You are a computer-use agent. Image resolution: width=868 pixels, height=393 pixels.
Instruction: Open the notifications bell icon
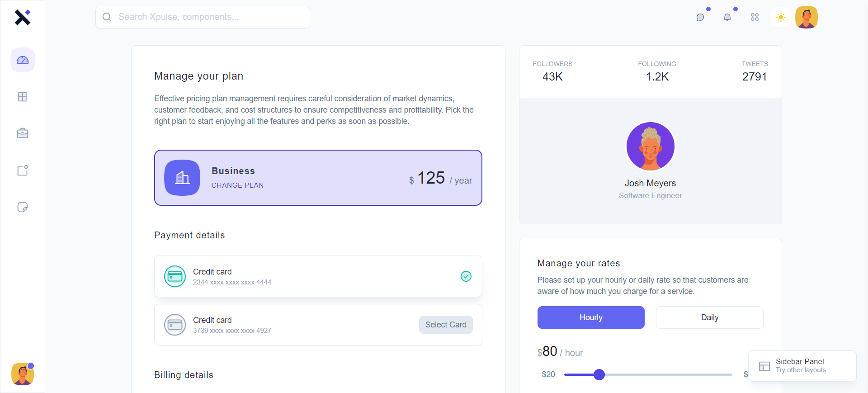[727, 17]
